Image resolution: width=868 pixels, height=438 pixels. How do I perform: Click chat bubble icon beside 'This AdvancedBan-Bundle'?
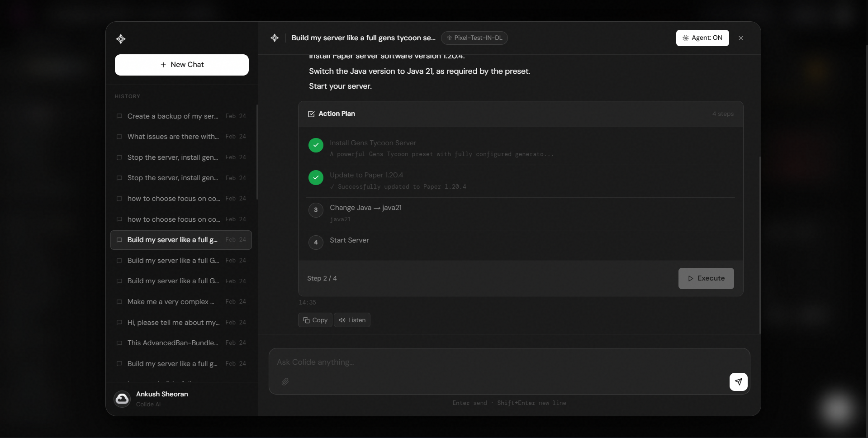[x=119, y=343]
